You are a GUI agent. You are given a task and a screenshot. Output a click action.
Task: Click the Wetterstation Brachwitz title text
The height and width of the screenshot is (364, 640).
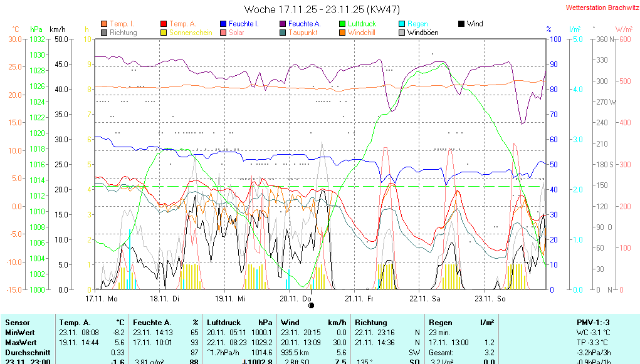pos(601,8)
